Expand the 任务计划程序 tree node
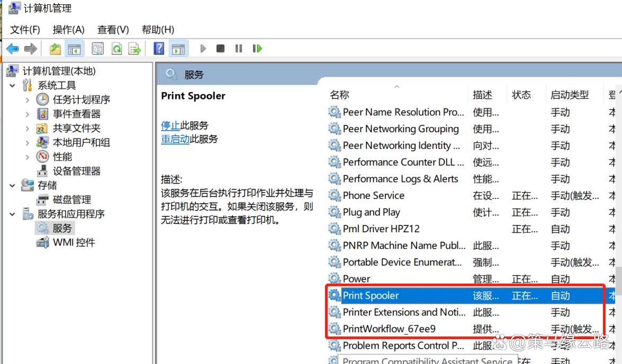The height and width of the screenshot is (364, 622). (x=28, y=100)
